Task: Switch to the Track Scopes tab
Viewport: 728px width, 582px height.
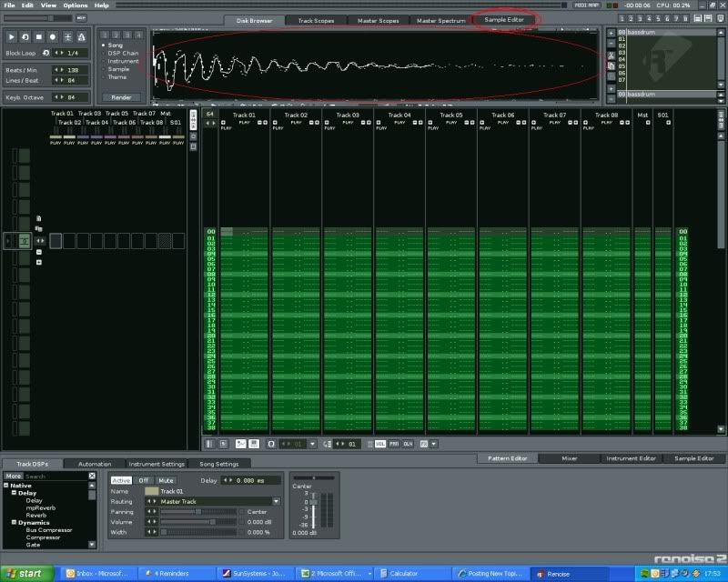Action: [316, 20]
